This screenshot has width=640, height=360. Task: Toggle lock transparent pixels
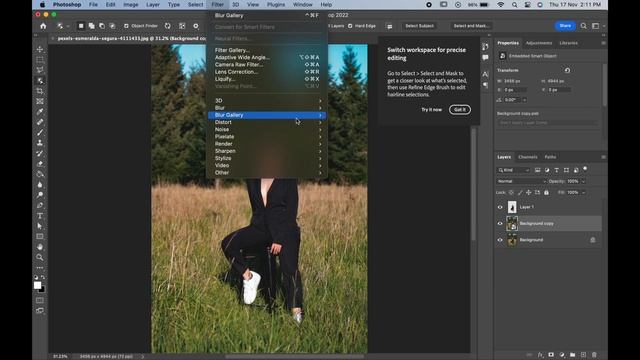[x=511, y=192]
